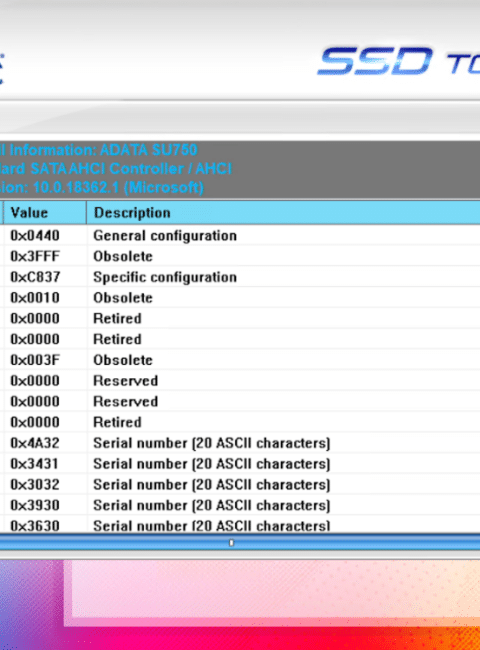Select the 0x4A32 value cell

click(x=35, y=443)
